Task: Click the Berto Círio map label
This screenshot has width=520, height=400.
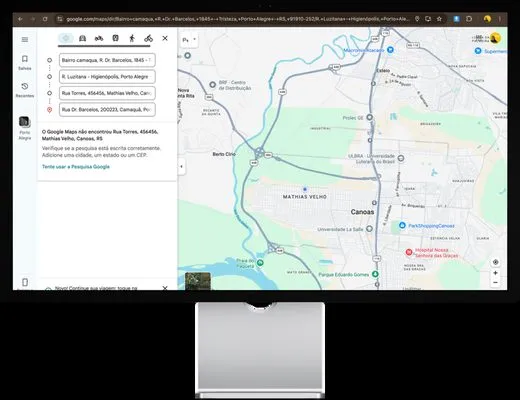Action: (224, 154)
